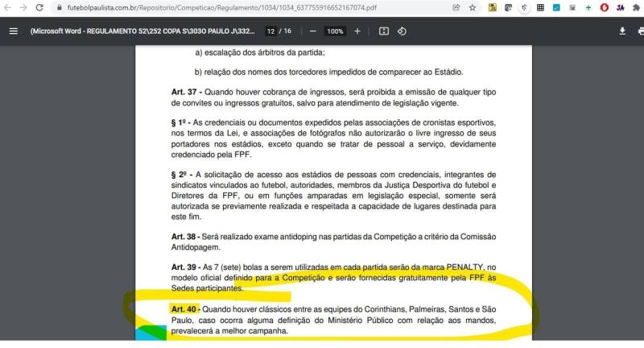Image resolution: width=644 pixels, height=348 pixels.
Task: Click the futebolpaulista.com.br URL address bar
Action: click(x=222, y=7)
